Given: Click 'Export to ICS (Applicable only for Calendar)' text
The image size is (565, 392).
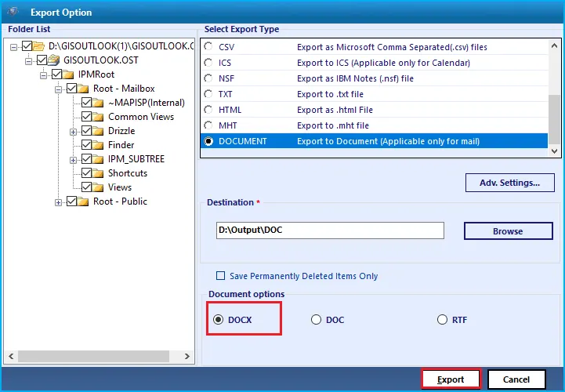Looking at the screenshot, I should [383, 63].
